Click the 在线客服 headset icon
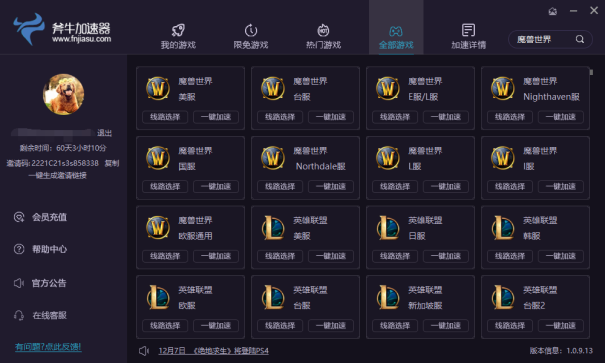The image size is (605, 363). pyautogui.click(x=19, y=315)
